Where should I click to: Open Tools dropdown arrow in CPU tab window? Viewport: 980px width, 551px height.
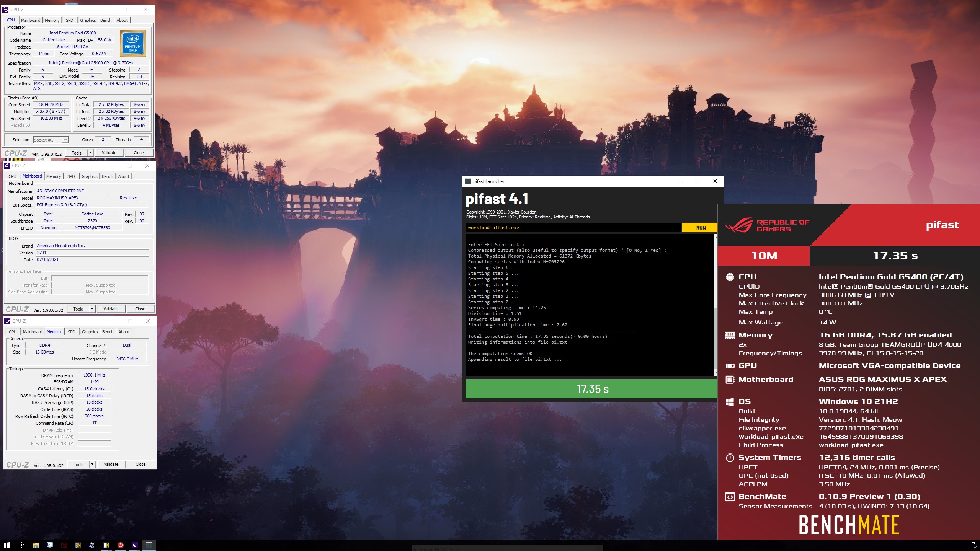[91, 153]
